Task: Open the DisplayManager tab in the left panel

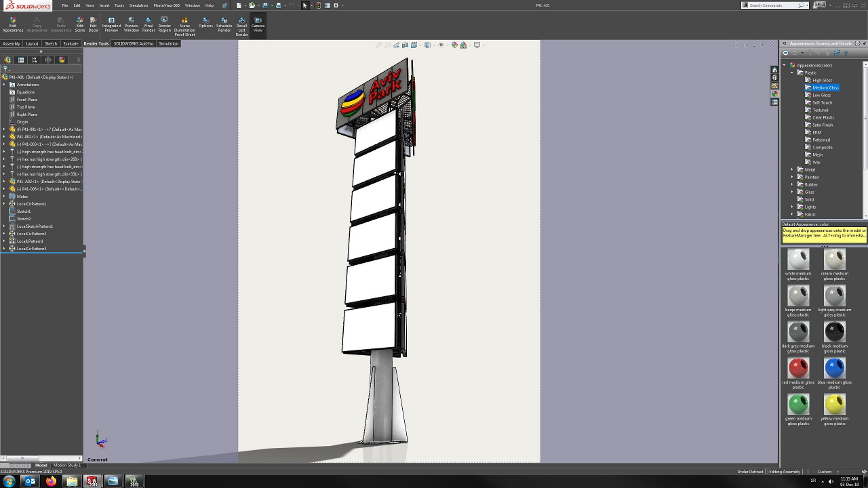Action: (x=62, y=60)
